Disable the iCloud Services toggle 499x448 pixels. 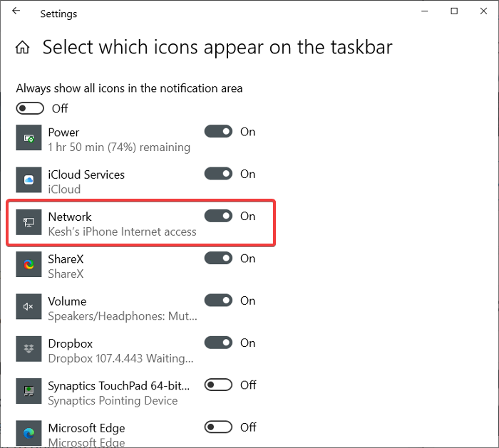218,174
